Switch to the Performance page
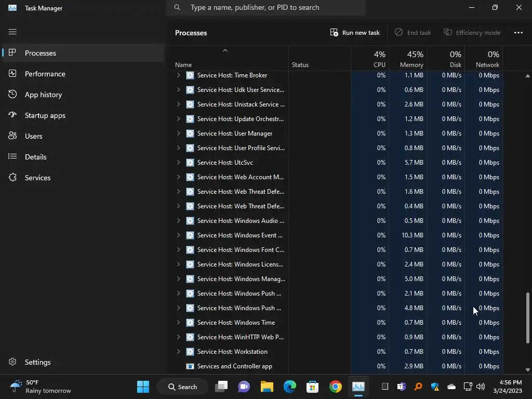 click(x=83, y=74)
